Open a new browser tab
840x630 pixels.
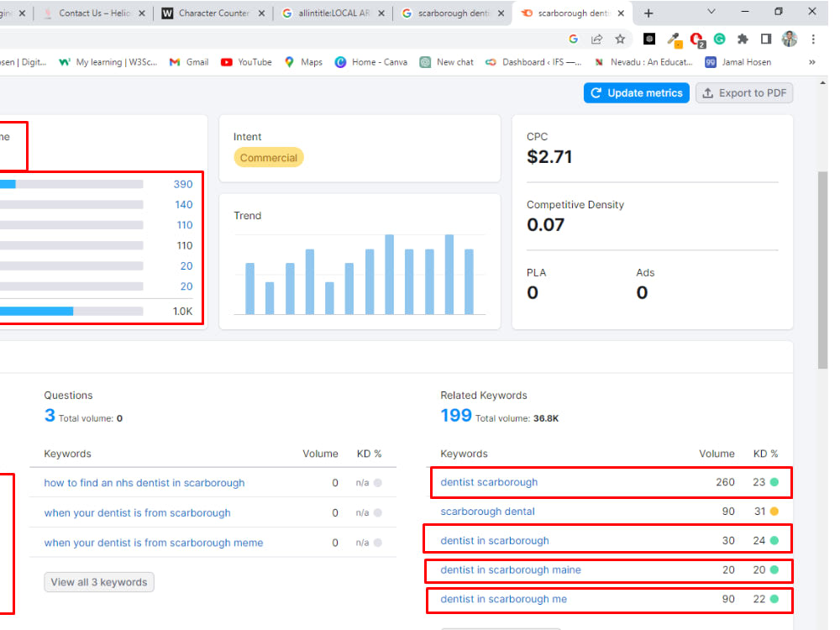coord(648,13)
